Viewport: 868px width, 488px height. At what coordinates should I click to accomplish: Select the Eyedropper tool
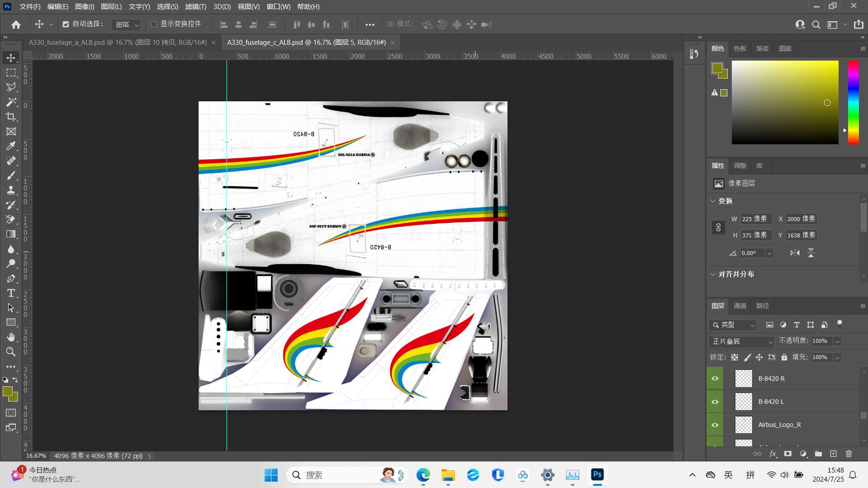(x=11, y=146)
